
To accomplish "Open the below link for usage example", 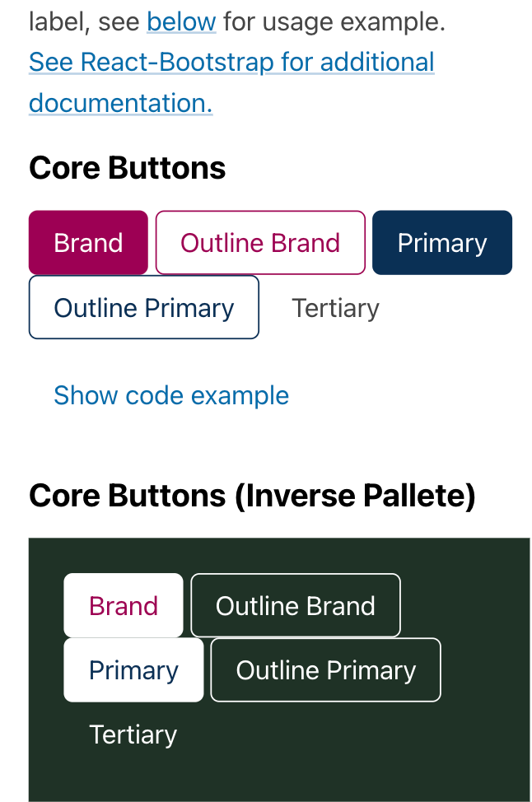I will (180, 21).
